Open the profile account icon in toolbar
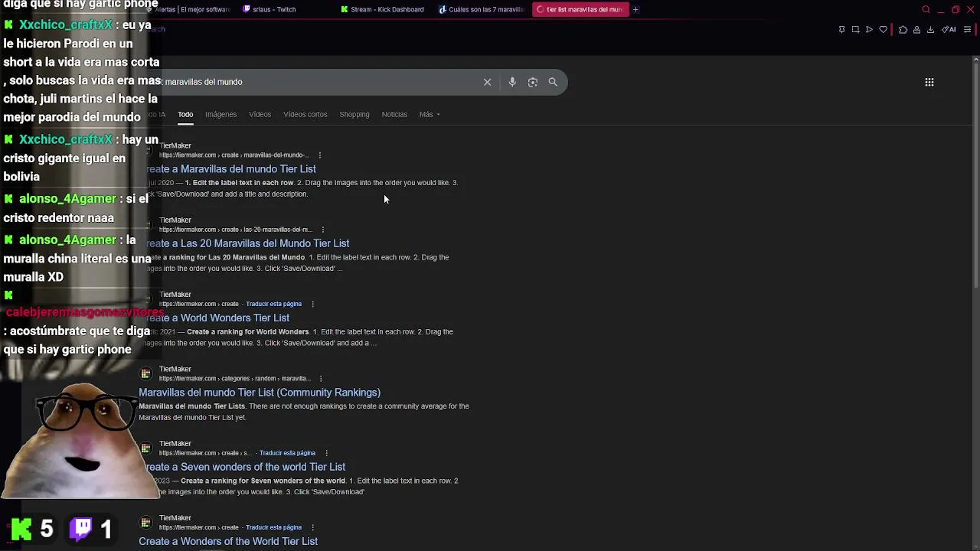Image resolution: width=980 pixels, height=551 pixels. tap(916, 30)
